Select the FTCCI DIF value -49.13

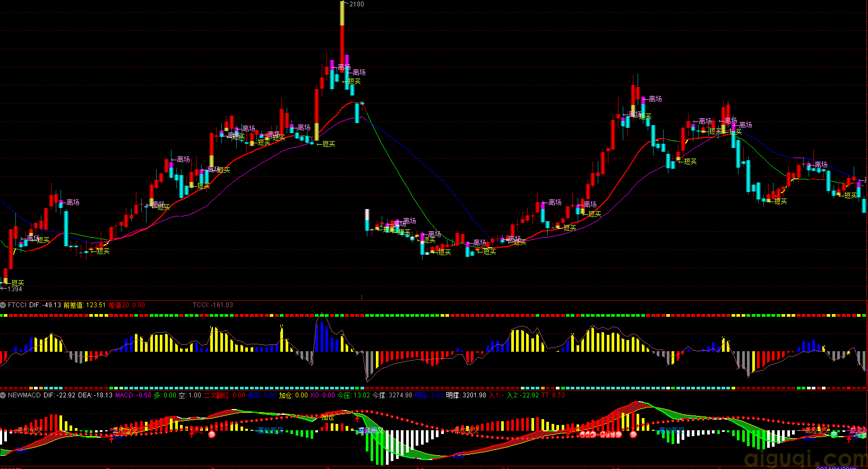pos(45,305)
